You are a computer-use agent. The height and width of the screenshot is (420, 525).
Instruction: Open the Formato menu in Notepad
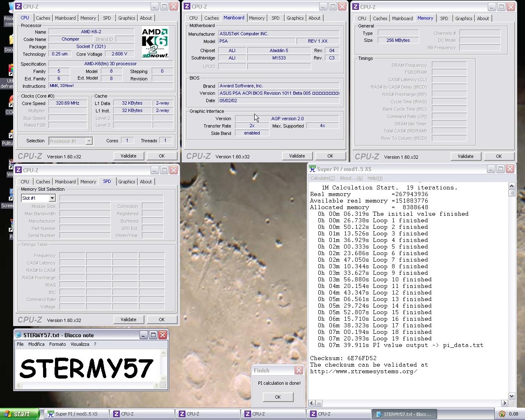point(57,344)
